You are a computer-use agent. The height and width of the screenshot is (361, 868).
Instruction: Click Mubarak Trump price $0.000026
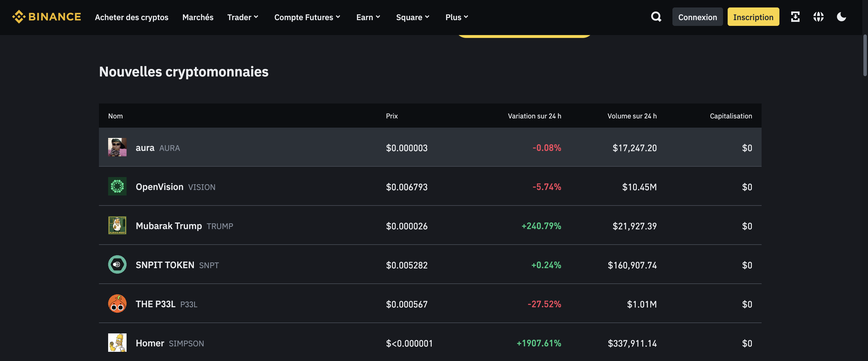pyautogui.click(x=407, y=226)
